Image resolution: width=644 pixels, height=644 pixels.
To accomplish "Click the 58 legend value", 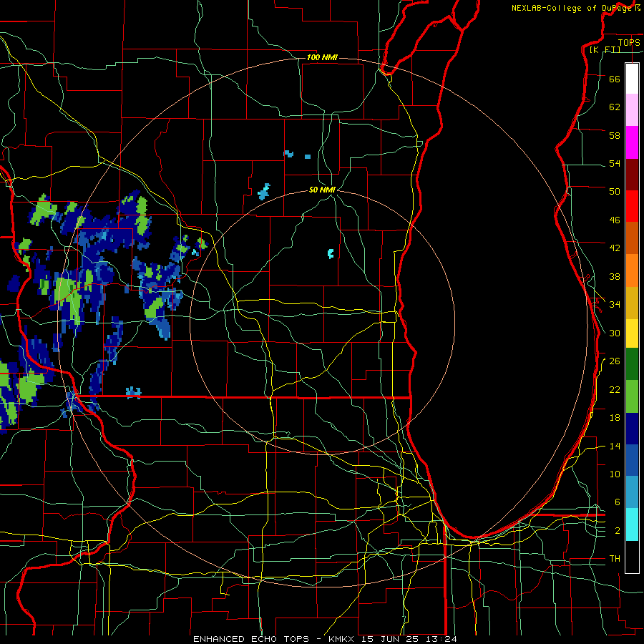I will click(615, 135).
